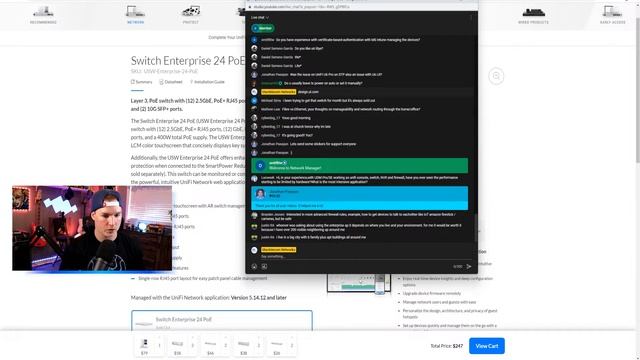Click avatar next to 'design.ui.com' message
Viewport: 640px width, 360px height.
tap(254, 92)
